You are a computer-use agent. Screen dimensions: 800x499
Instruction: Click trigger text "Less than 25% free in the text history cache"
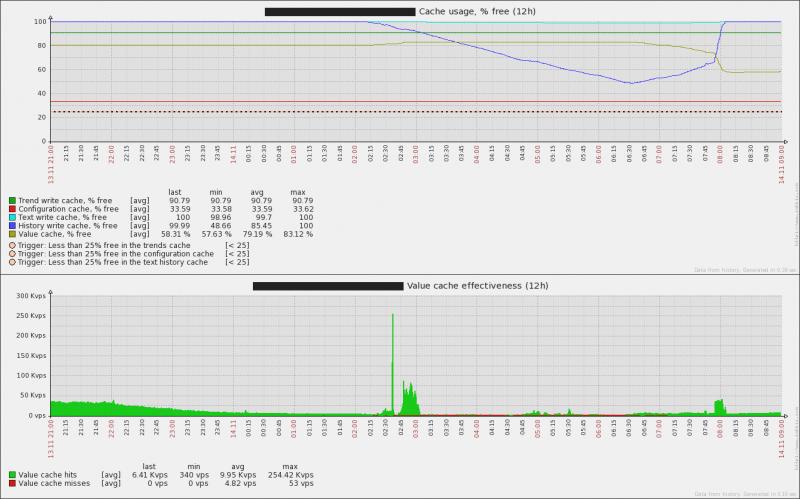click(128, 262)
